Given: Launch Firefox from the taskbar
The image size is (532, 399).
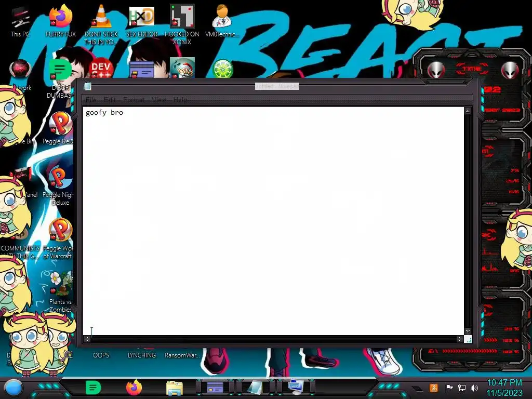Looking at the screenshot, I should (134, 388).
